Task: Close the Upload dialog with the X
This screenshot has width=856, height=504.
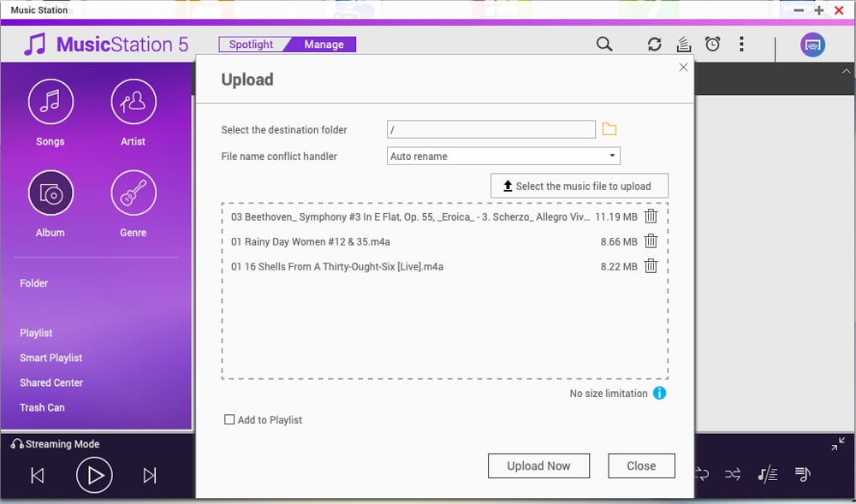Action: (x=683, y=68)
